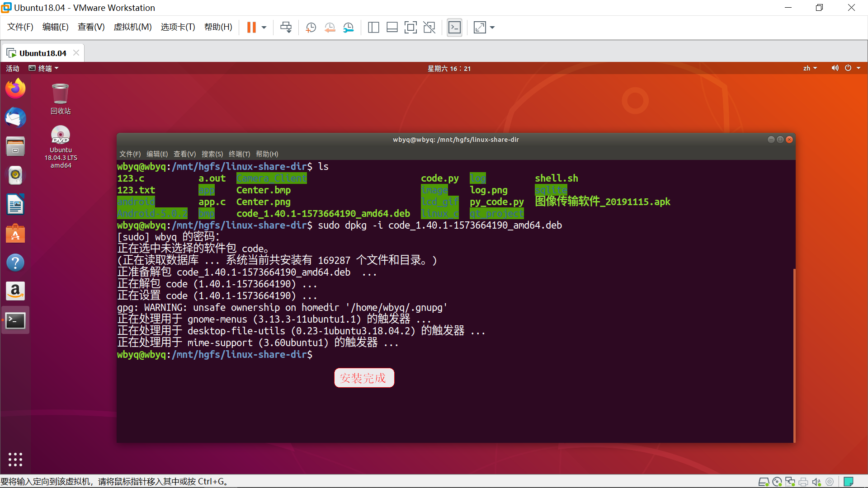The height and width of the screenshot is (488, 868).
Task: Open Thunderbird mail from the dock
Action: click(x=15, y=117)
